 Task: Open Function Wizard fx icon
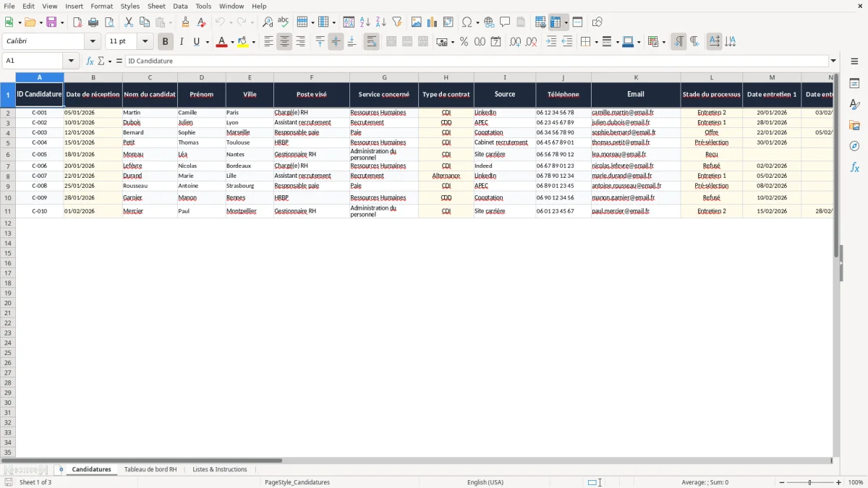pos(90,61)
